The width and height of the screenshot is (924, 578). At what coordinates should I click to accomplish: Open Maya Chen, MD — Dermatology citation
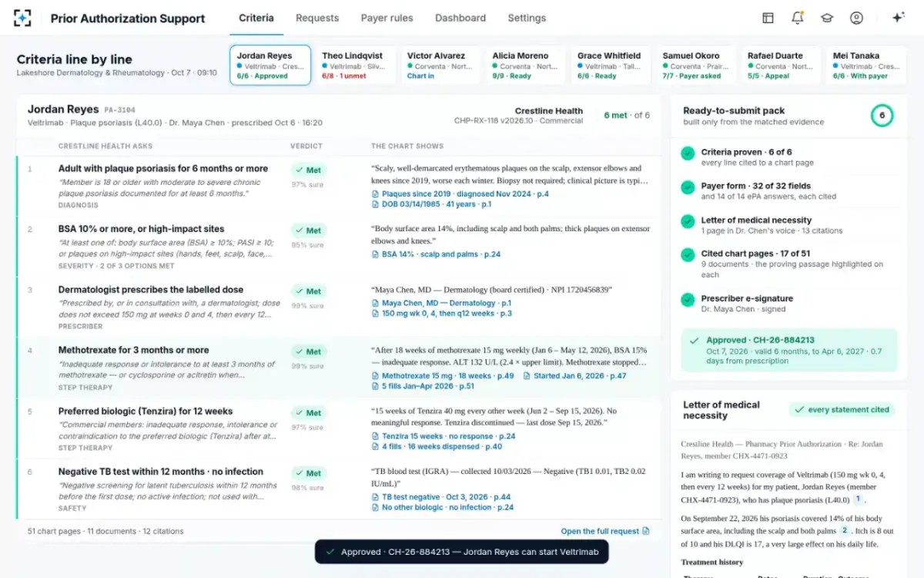[440, 304]
